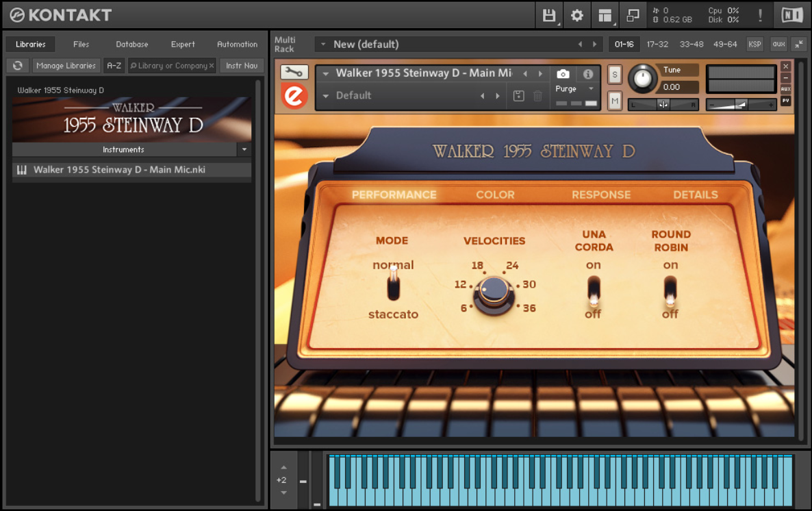Viewport: 812px width, 511px height.
Task: Adjust the Tune knob
Action: 643,79
